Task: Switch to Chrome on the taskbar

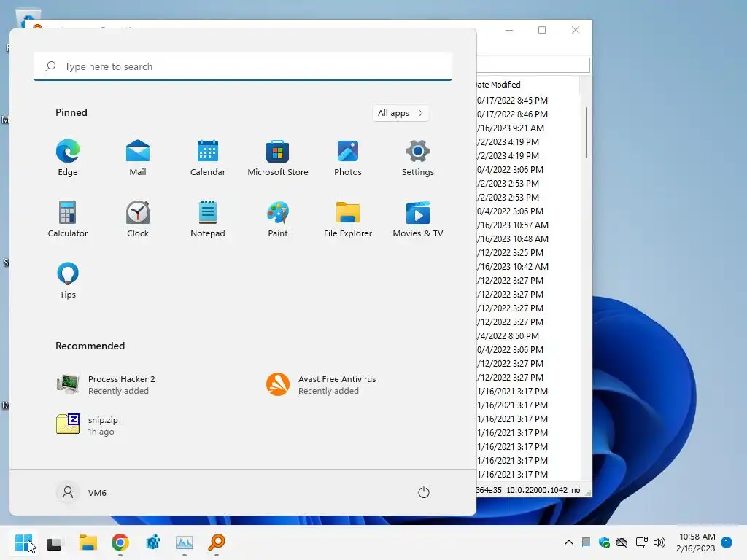Action: pos(120,542)
